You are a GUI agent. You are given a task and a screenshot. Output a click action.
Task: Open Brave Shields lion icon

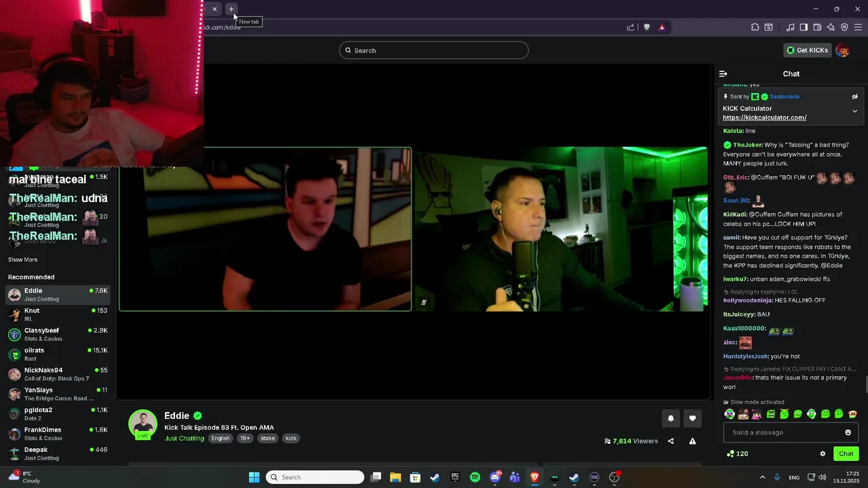[646, 27]
